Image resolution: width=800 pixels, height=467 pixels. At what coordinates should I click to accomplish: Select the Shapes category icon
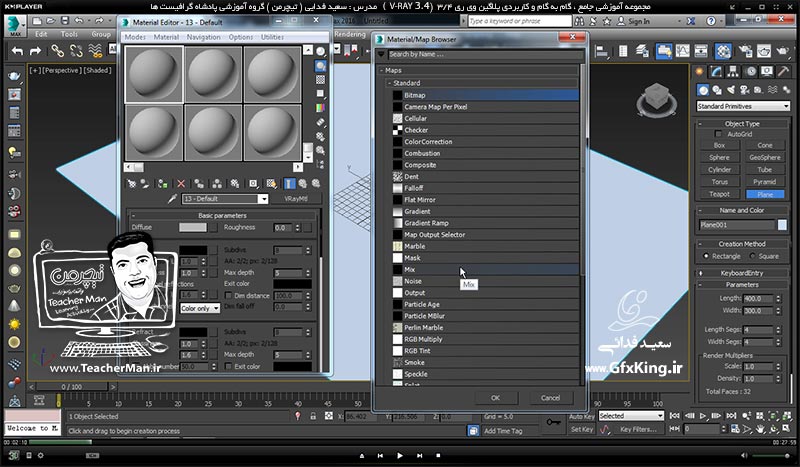coord(717,90)
